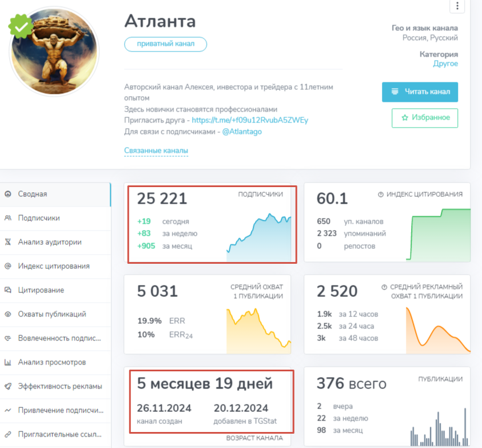This screenshot has height=448, width=482.
Task: Open the three-dot options menu
Action: 457,6
